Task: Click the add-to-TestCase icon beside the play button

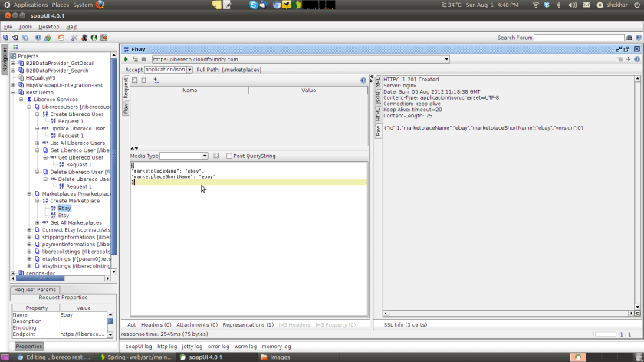Action: tap(135, 59)
